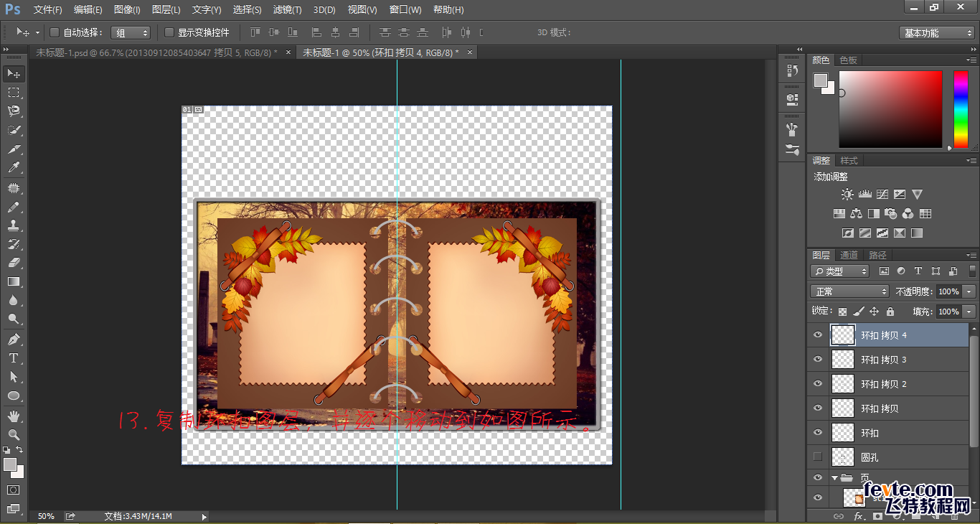
Task: Hide the 环扣 拷贝 3 layer
Action: 818,360
